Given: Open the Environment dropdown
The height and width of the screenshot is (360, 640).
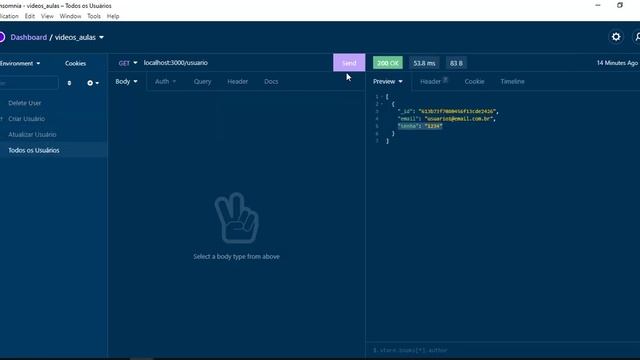Looking at the screenshot, I should 20,63.
